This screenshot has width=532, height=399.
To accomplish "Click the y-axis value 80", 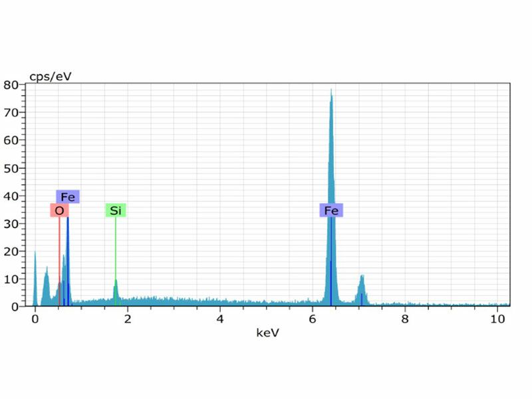I will point(11,85).
